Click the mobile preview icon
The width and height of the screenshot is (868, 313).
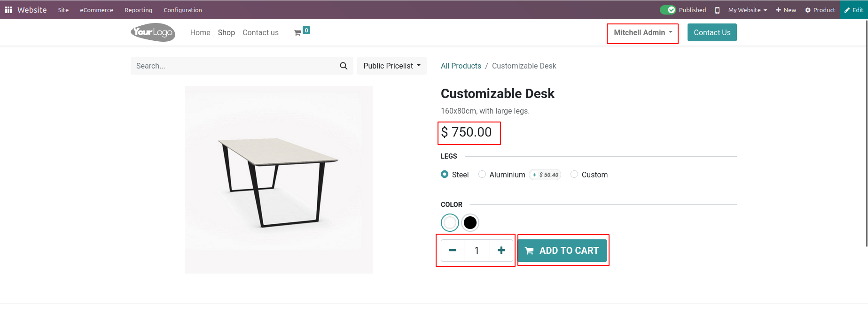[x=717, y=10]
